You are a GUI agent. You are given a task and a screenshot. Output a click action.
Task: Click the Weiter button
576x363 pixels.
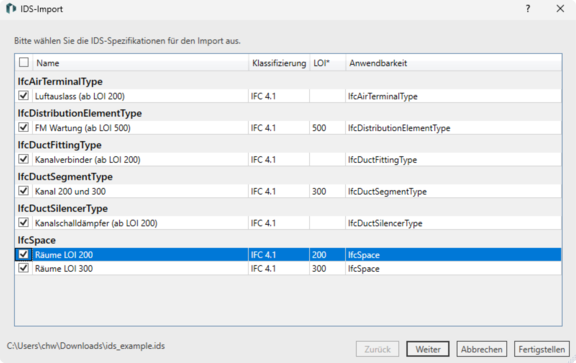428,349
